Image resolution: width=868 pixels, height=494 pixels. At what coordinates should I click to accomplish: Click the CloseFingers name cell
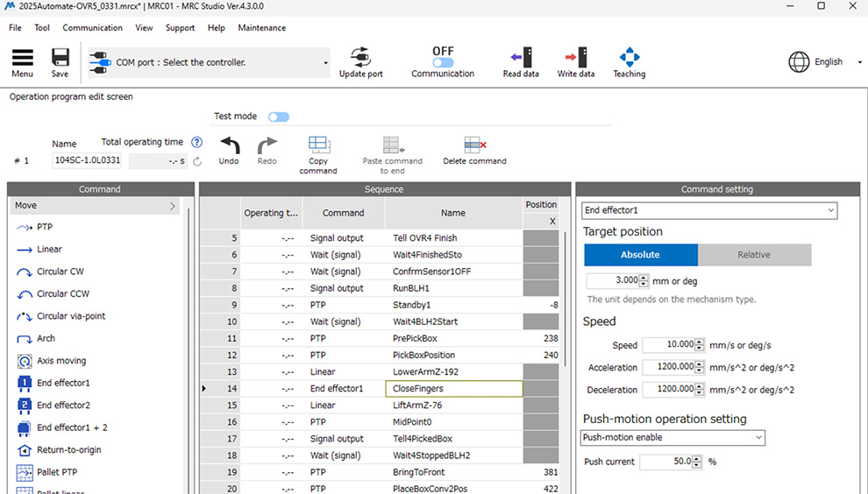pos(454,388)
